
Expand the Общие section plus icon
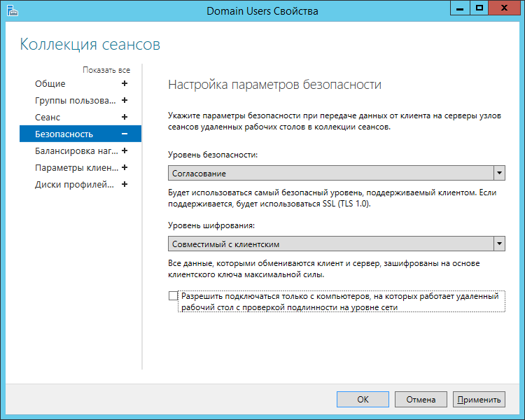(125, 83)
